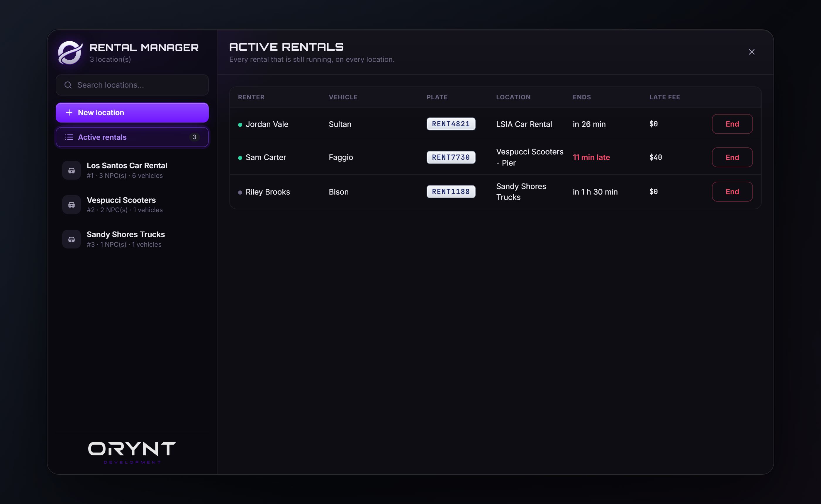Click the list icon in Active rentals
821x504 pixels.
(x=69, y=137)
